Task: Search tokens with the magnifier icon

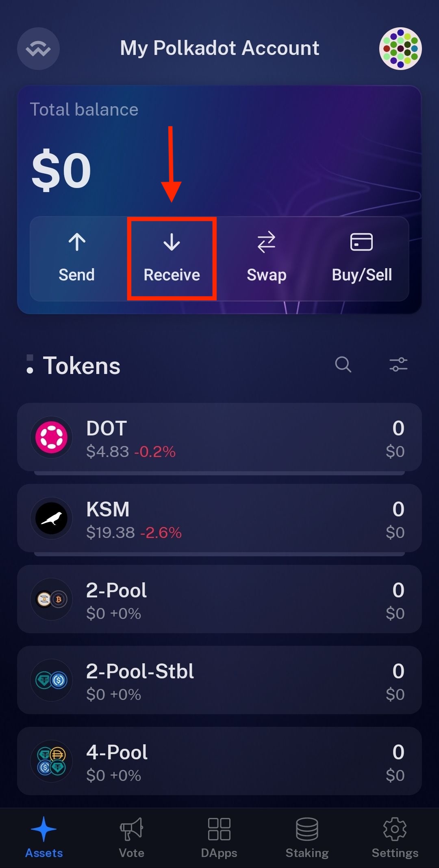Action: 343,364
